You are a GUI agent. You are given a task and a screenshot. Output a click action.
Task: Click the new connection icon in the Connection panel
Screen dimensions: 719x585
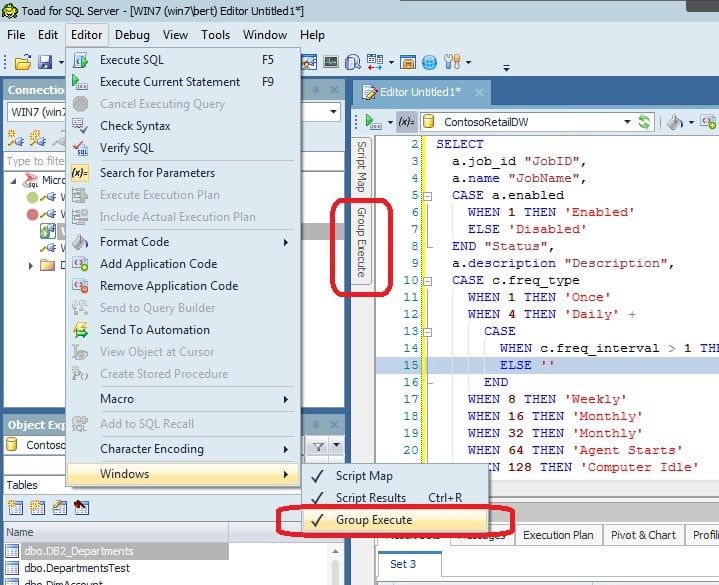point(16,138)
